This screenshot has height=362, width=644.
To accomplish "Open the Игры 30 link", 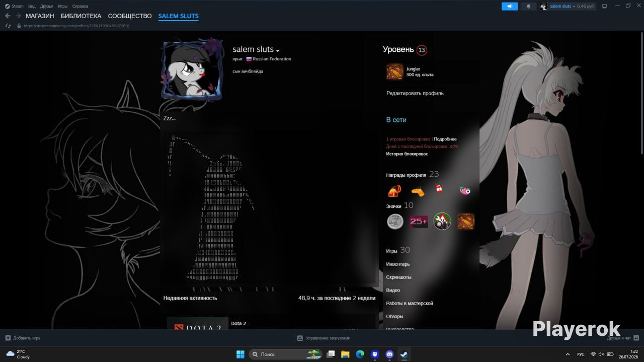I will [397, 250].
